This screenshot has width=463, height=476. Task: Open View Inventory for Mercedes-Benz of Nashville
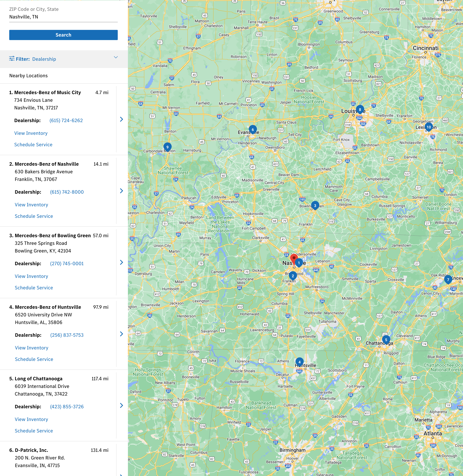coord(31,205)
